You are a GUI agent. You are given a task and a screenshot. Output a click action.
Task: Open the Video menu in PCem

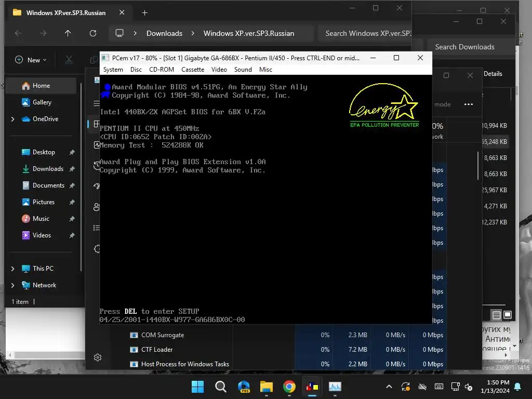pos(219,70)
